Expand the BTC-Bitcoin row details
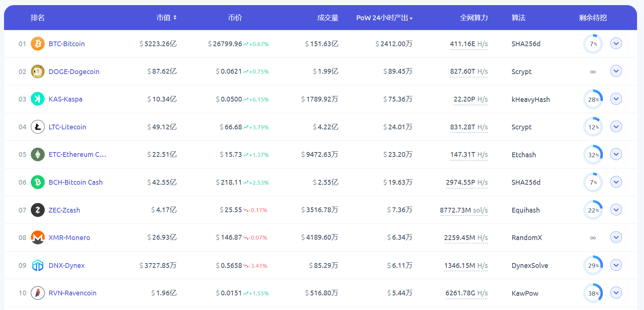Screen dimensions: 644x310 616,43
